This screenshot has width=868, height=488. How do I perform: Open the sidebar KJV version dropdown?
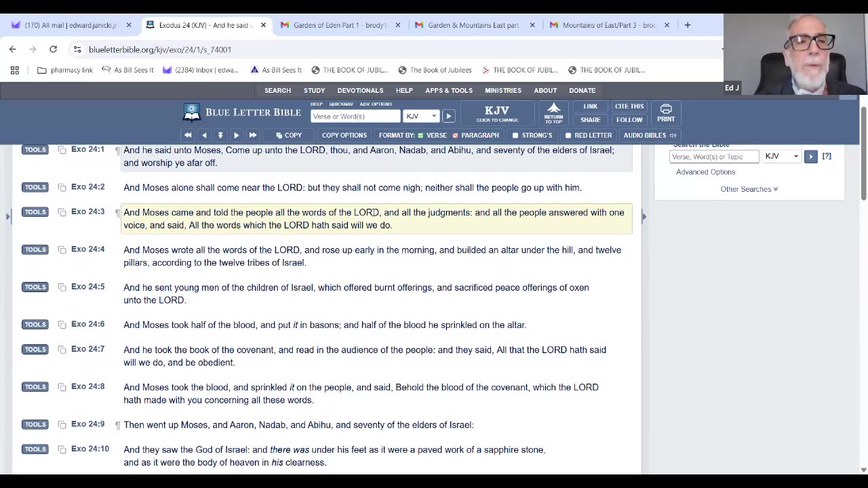pos(782,157)
